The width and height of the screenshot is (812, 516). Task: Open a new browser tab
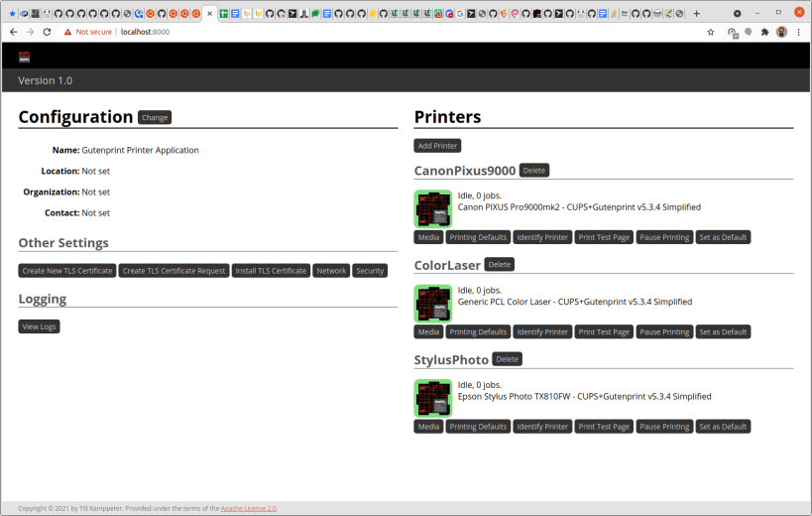coord(697,14)
